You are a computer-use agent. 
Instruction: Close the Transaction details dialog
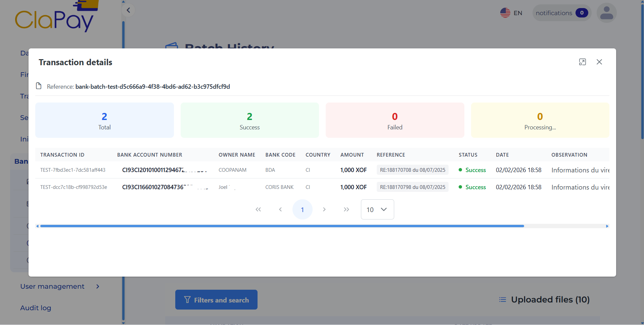click(x=599, y=62)
